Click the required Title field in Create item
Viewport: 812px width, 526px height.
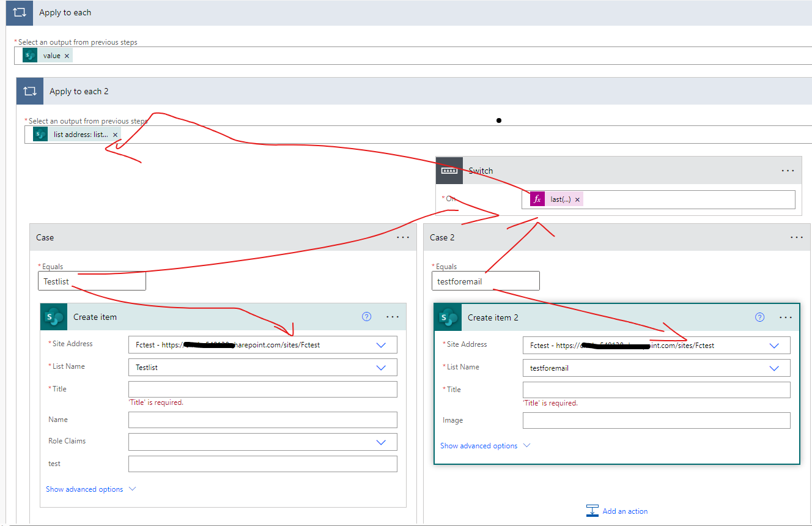262,389
